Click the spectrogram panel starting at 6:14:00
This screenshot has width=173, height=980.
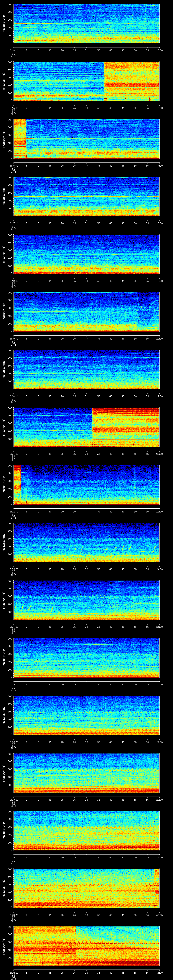click(x=86, y=24)
